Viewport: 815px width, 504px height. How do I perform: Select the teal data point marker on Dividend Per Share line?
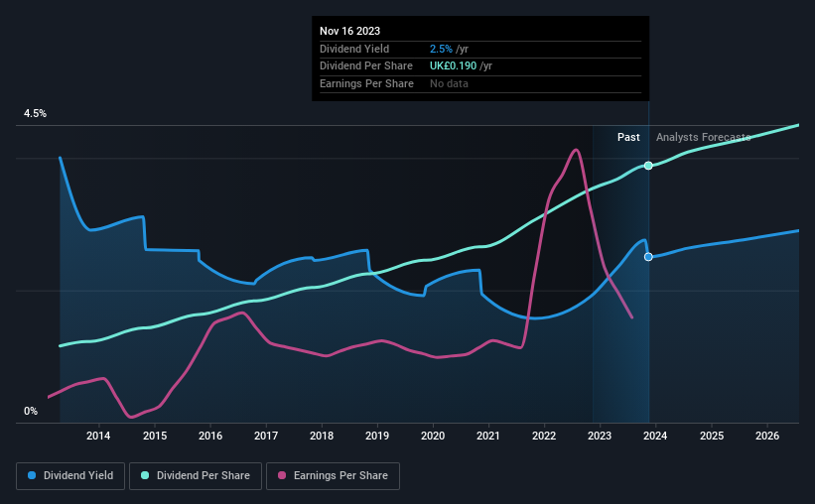coord(648,166)
